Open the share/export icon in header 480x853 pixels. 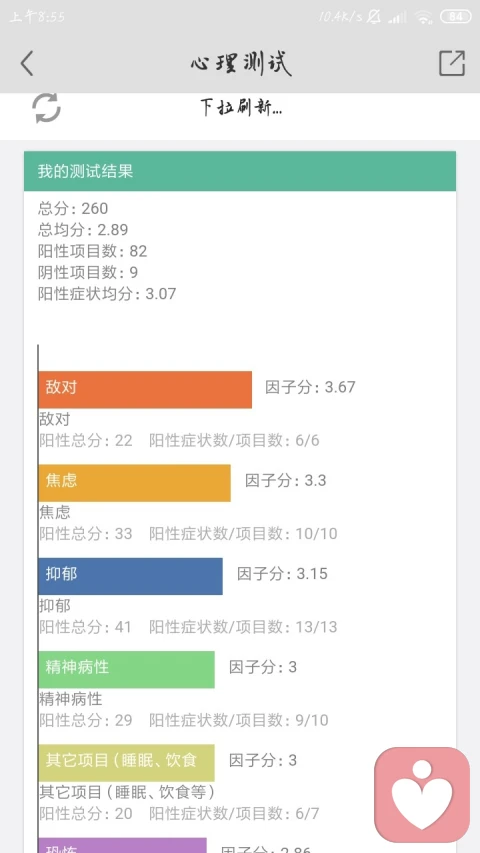[x=452, y=63]
